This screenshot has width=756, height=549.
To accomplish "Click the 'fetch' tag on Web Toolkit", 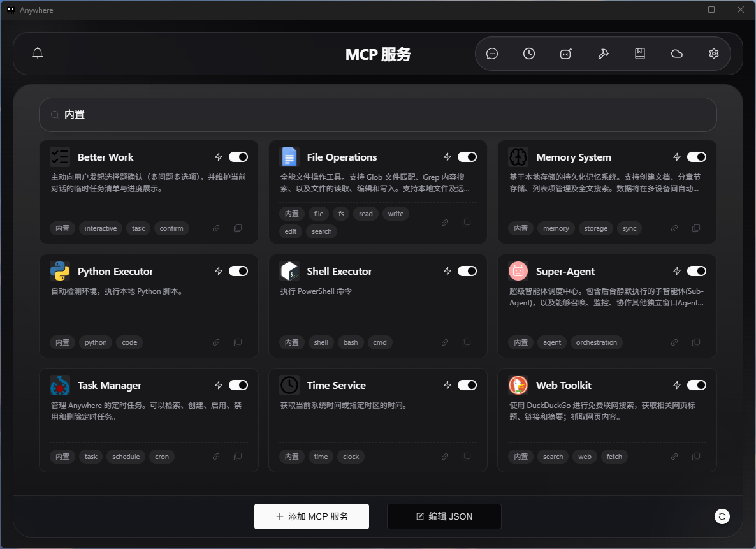I will pyautogui.click(x=614, y=457).
